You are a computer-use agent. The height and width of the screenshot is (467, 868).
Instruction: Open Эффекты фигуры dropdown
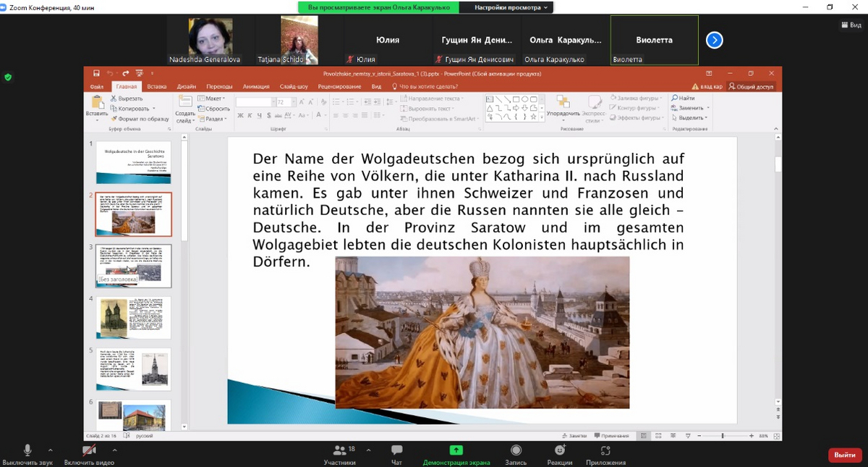[x=637, y=118]
